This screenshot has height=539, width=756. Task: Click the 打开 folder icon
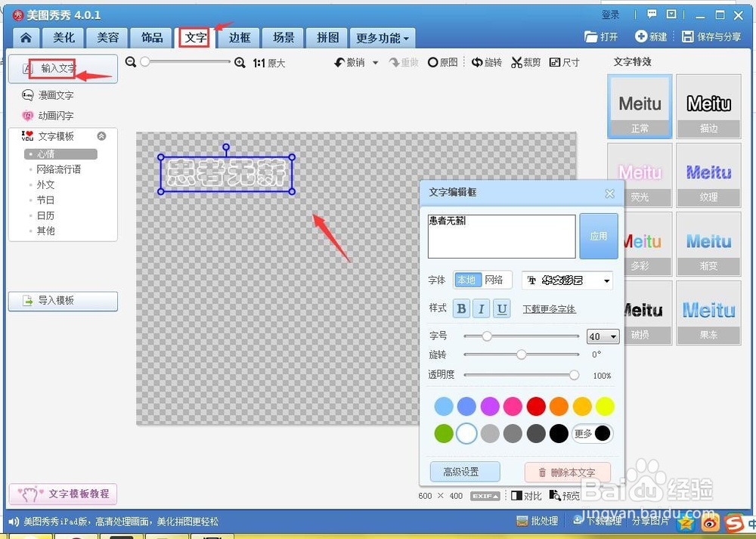590,36
